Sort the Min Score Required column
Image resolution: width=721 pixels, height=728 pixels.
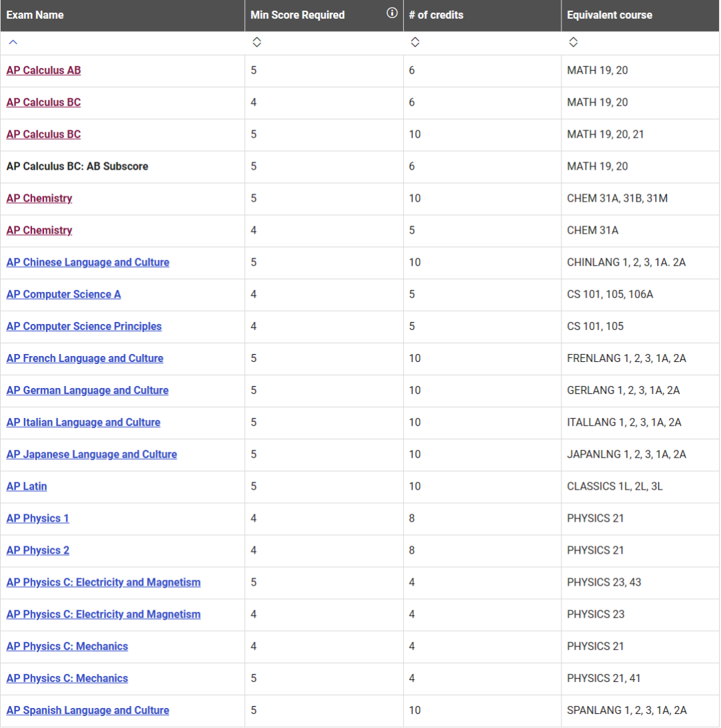click(x=256, y=42)
